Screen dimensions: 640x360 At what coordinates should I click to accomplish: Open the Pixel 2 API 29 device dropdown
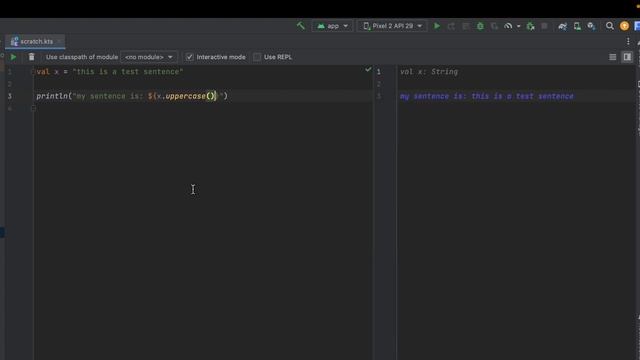[x=392, y=26]
